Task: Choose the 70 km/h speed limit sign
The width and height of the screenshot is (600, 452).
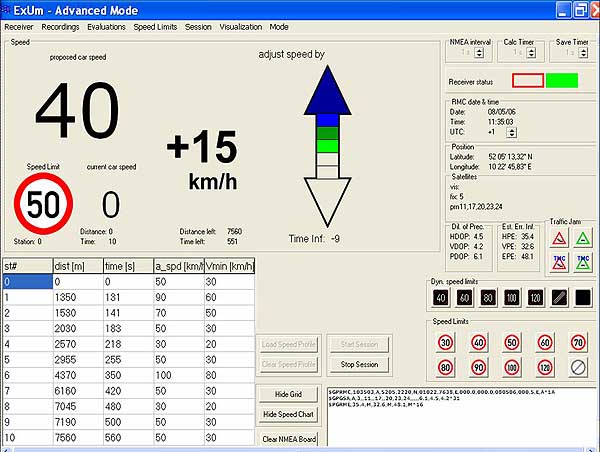Action: tap(576, 343)
